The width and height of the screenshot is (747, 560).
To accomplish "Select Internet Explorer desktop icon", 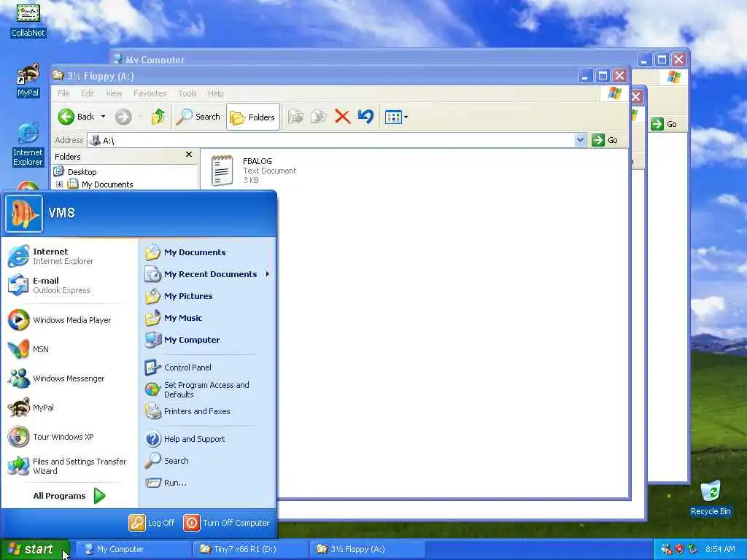I will pyautogui.click(x=28, y=144).
